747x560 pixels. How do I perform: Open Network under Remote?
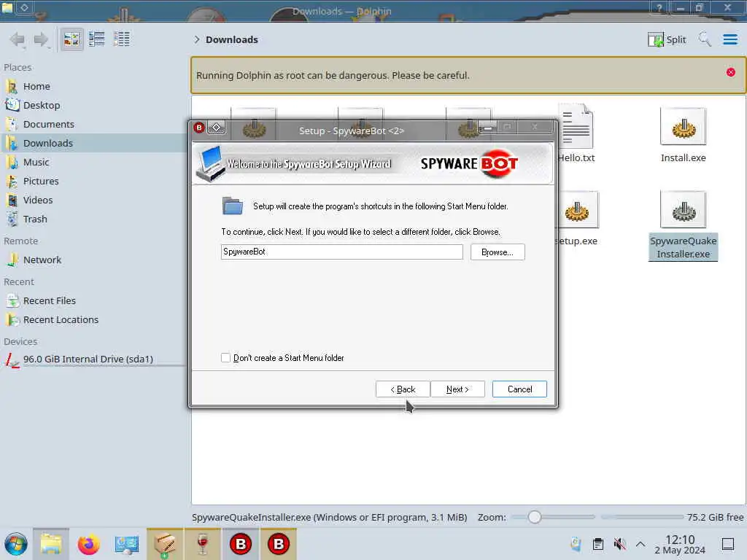(x=42, y=260)
